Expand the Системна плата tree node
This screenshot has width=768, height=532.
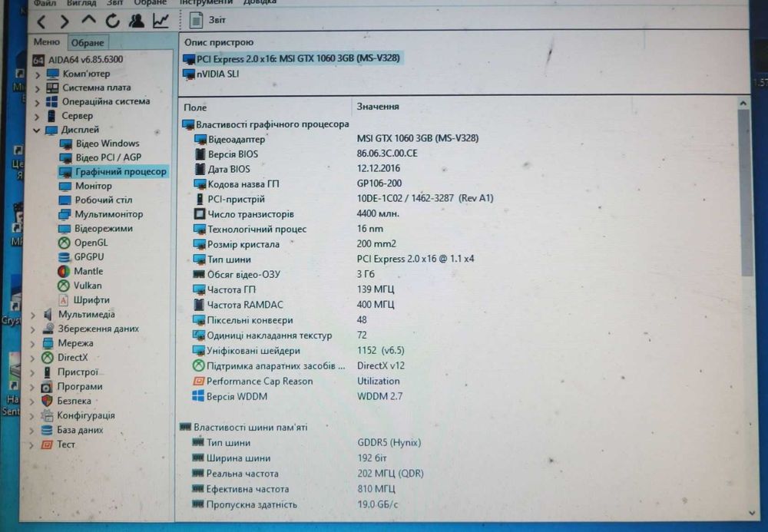[x=38, y=89]
